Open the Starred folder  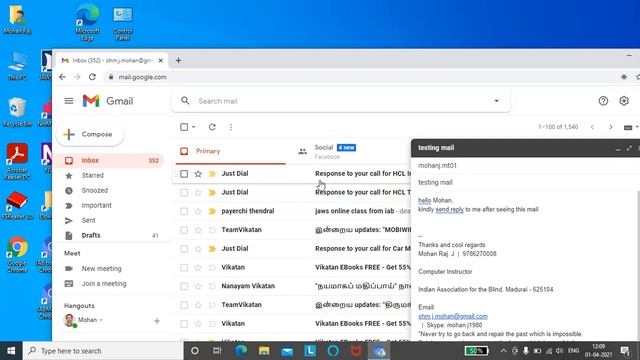[x=109, y=176]
